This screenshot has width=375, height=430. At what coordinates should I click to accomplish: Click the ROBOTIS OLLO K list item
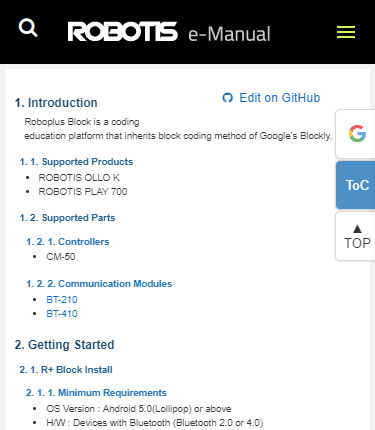tap(79, 177)
